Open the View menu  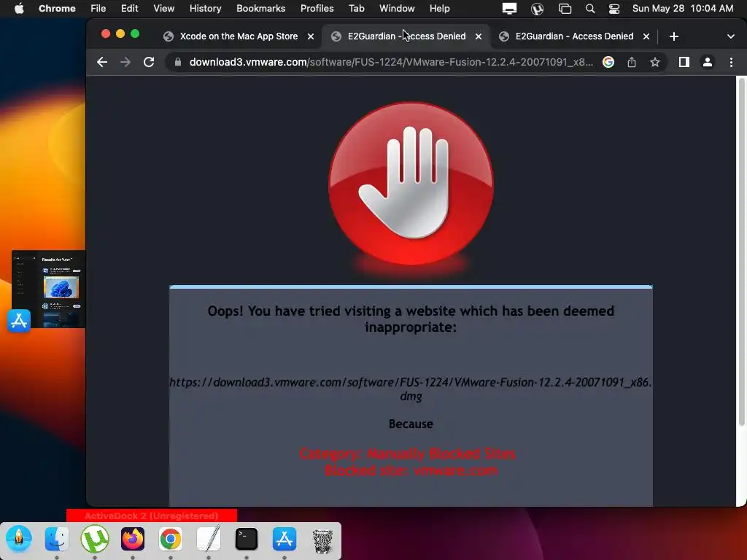(x=163, y=9)
